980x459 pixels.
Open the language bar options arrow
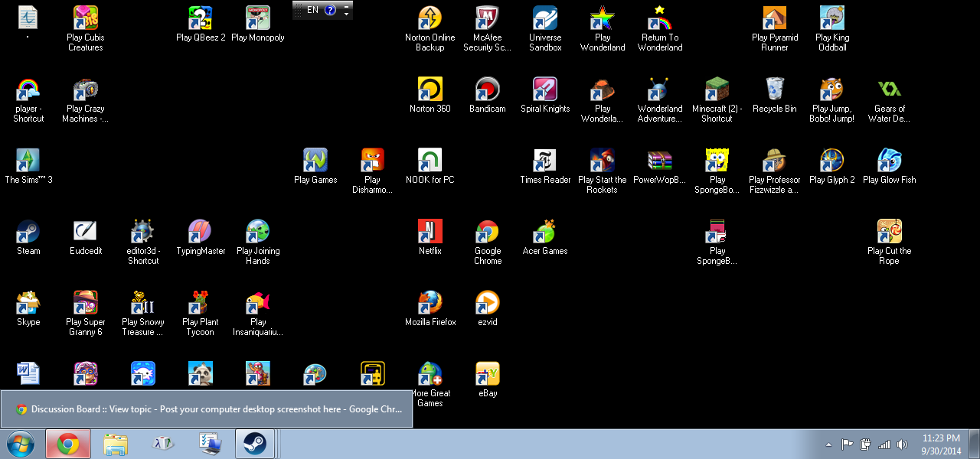pos(346,14)
